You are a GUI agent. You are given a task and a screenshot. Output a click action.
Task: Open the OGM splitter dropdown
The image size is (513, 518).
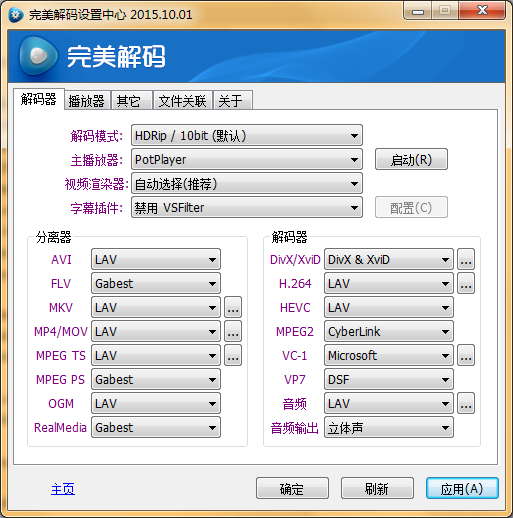click(156, 403)
